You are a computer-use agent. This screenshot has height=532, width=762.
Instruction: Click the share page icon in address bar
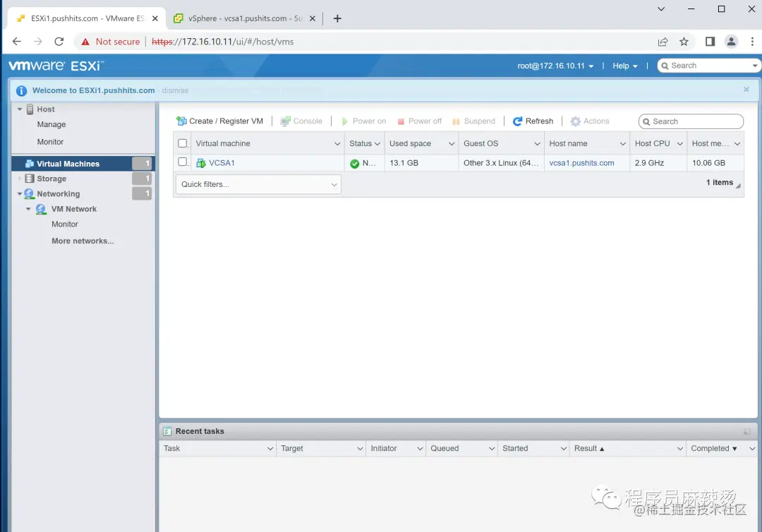point(663,42)
